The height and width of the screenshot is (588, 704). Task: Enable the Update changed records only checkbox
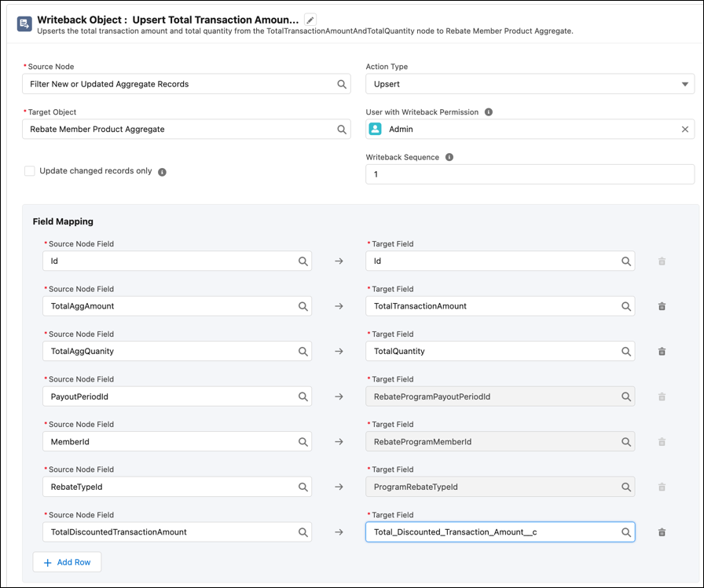click(x=29, y=170)
